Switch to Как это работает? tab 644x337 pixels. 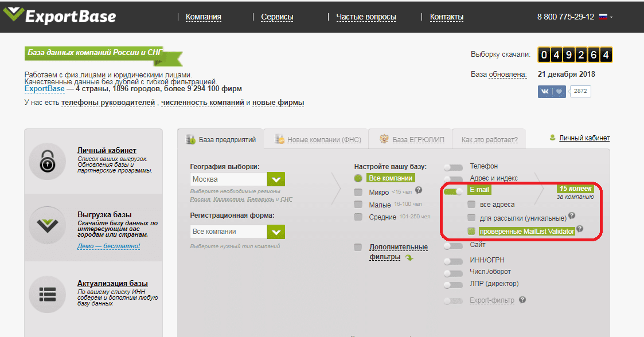coord(490,140)
